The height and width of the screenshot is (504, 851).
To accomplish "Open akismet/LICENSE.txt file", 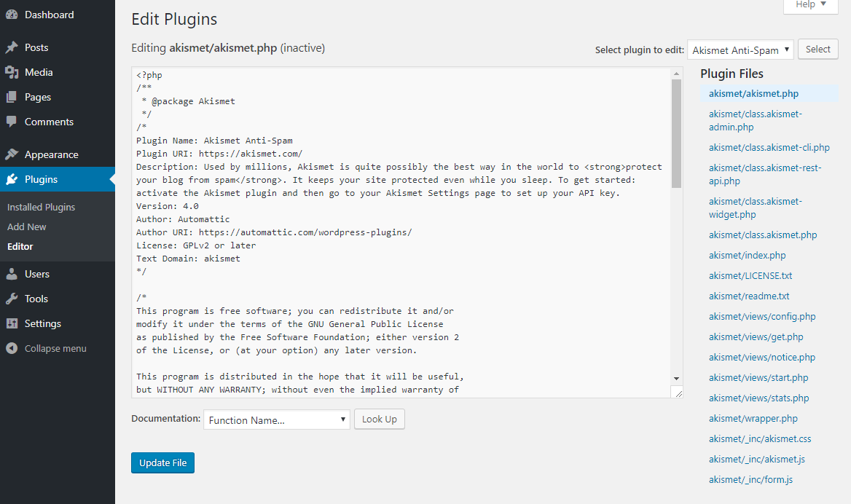I will coord(750,275).
